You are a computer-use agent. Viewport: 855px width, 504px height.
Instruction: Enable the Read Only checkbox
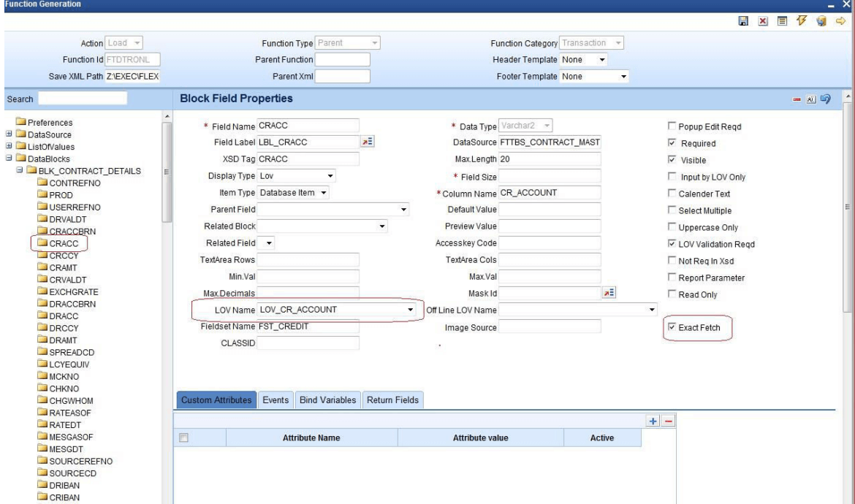pos(672,294)
